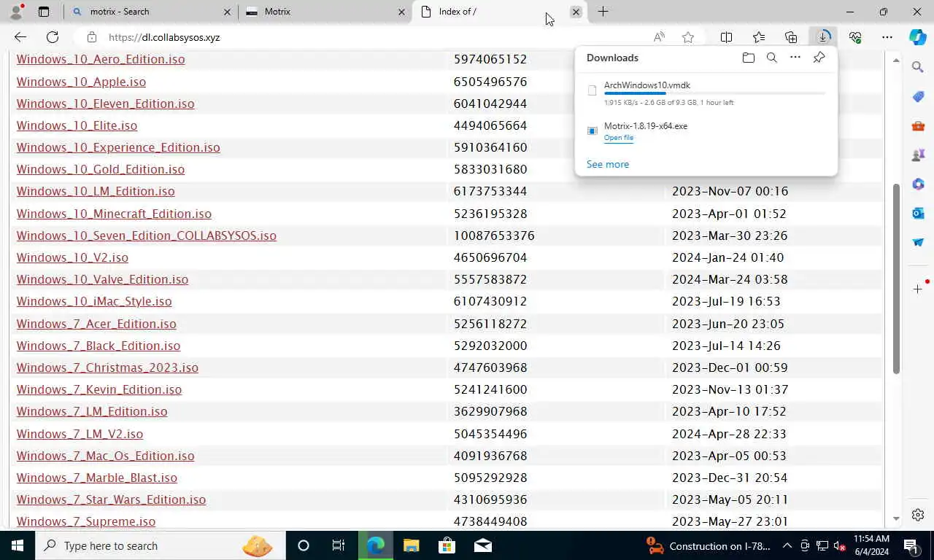
Task: Open Task View on taskbar
Action: [339, 545]
